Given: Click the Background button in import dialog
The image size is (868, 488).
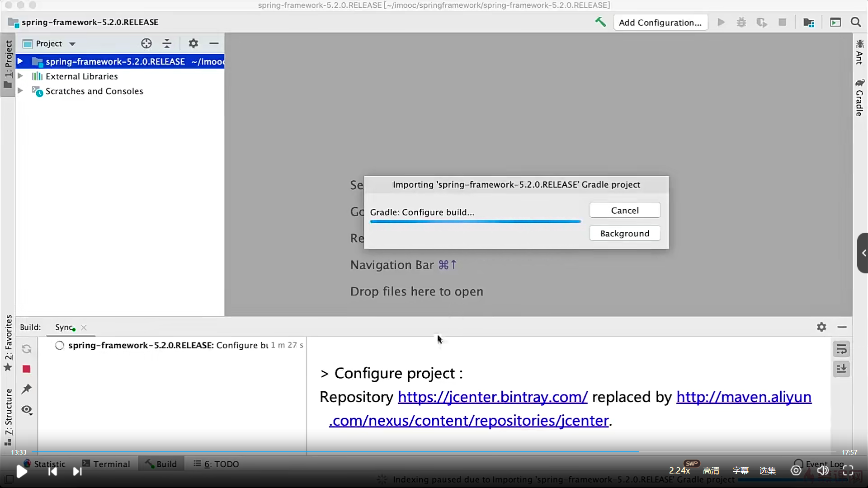Looking at the screenshot, I should pyautogui.click(x=625, y=233).
